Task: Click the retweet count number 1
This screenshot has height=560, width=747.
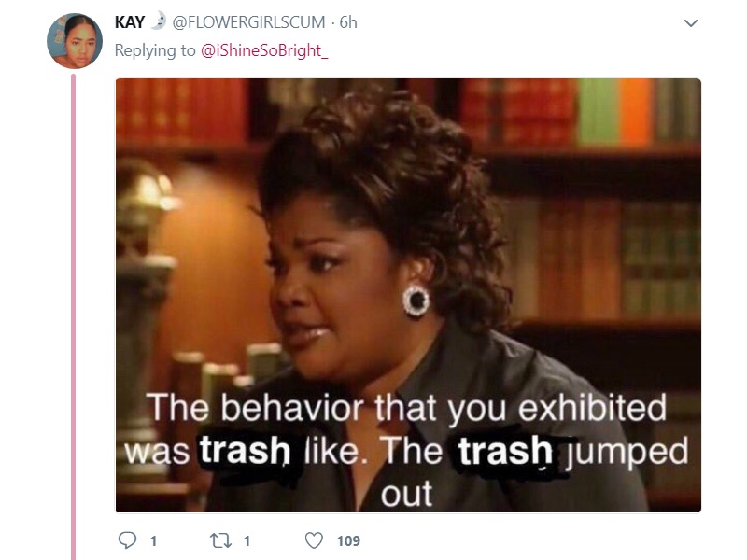Action: [x=247, y=541]
